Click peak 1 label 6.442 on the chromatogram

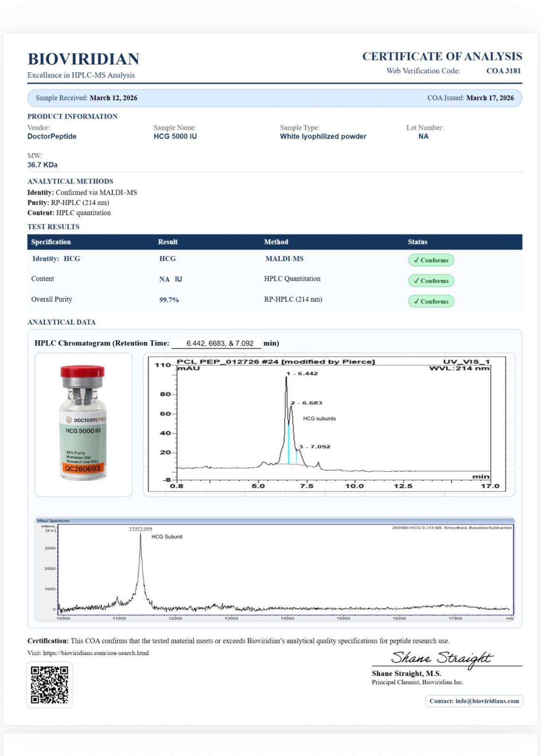click(x=302, y=374)
